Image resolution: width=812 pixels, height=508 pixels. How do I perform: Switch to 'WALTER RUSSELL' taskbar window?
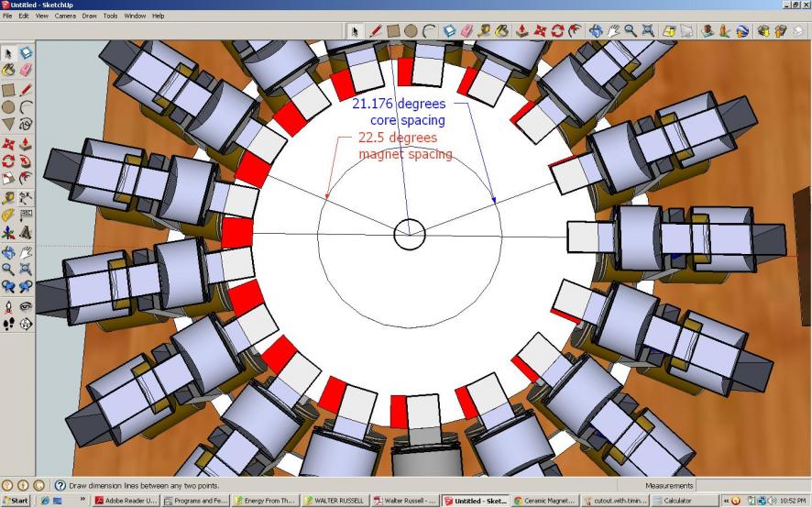(x=335, y=501)
